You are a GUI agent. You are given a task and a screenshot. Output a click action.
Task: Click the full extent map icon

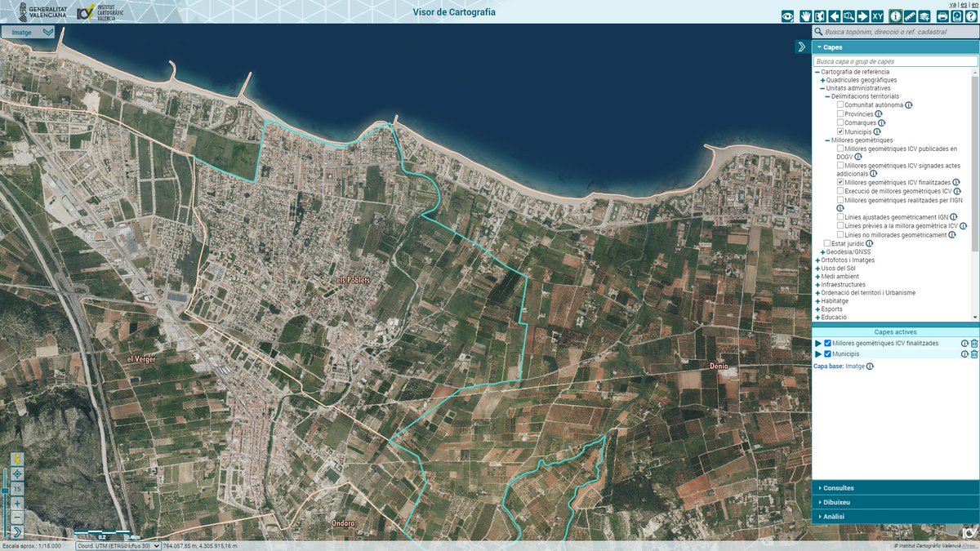(820, 16)
